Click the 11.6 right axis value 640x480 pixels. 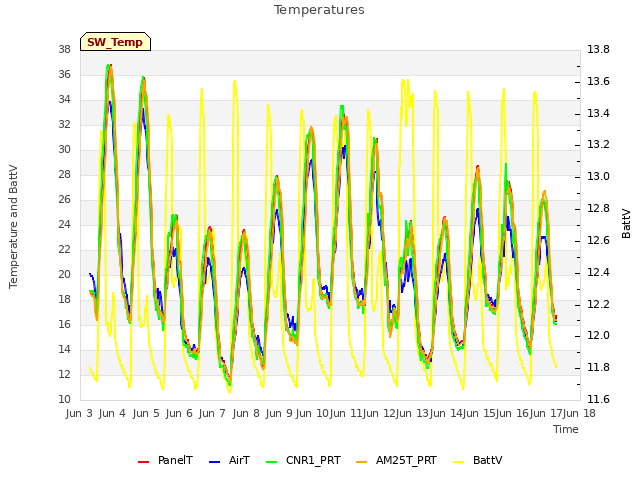[x=598, y=400]
